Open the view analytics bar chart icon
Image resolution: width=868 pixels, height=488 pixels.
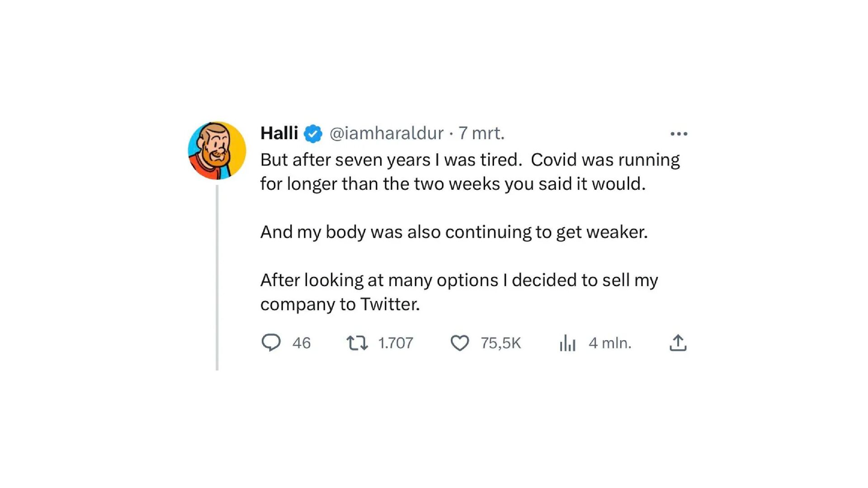567,343
